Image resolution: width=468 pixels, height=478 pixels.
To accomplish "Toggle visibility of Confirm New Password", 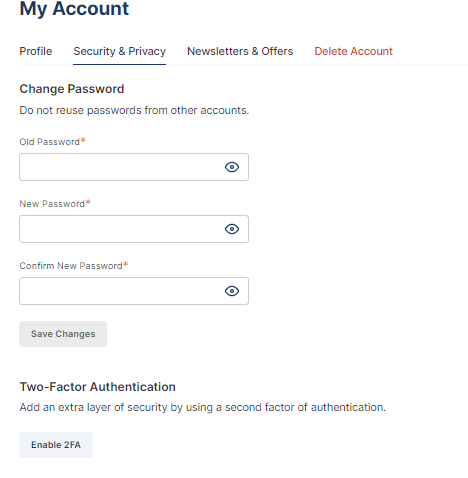I will [x=232, y=291].
